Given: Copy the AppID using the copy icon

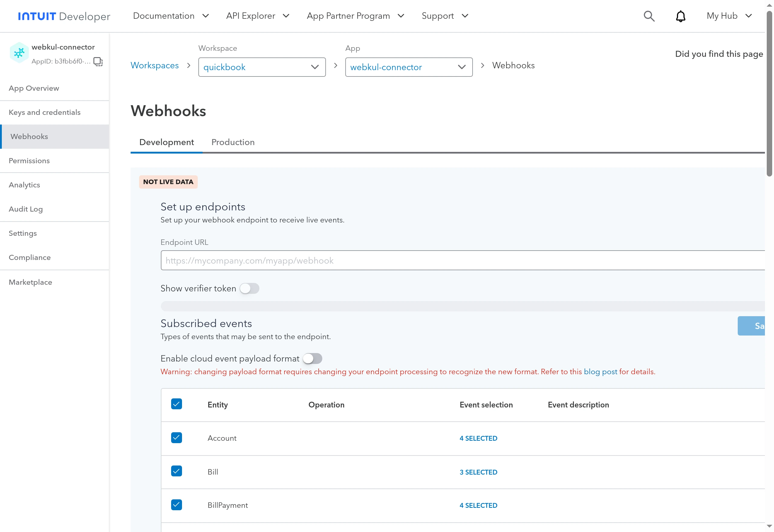Looking at the screenshot, I should [x=98, y=61].
